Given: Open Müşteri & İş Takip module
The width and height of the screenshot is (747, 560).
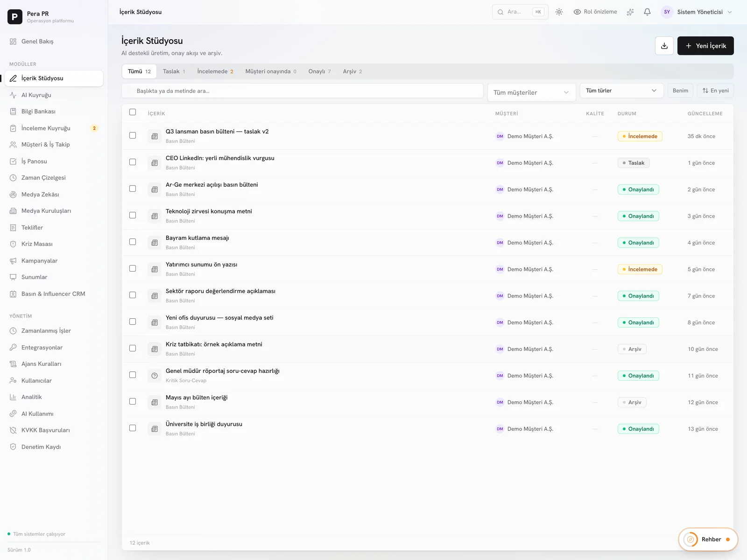Looking at the screenshot, I should click(x=54, y=145).
